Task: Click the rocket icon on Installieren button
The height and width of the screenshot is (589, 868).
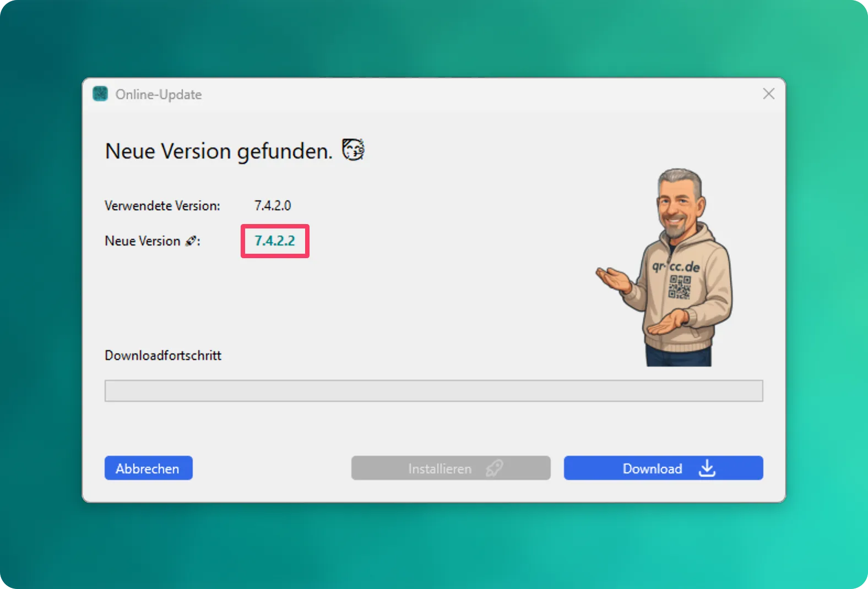Action: coord(494,468)
